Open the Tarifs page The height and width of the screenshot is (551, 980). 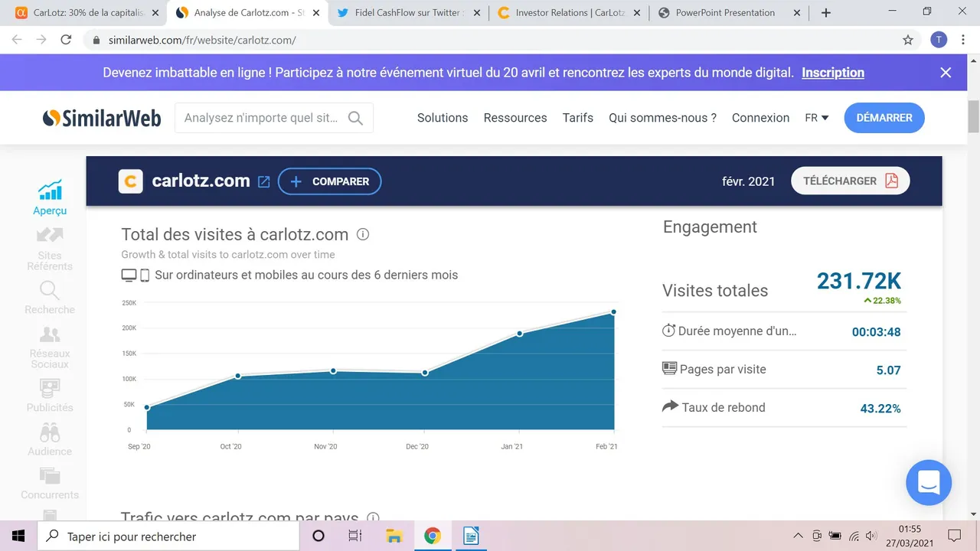pos(578,118)
